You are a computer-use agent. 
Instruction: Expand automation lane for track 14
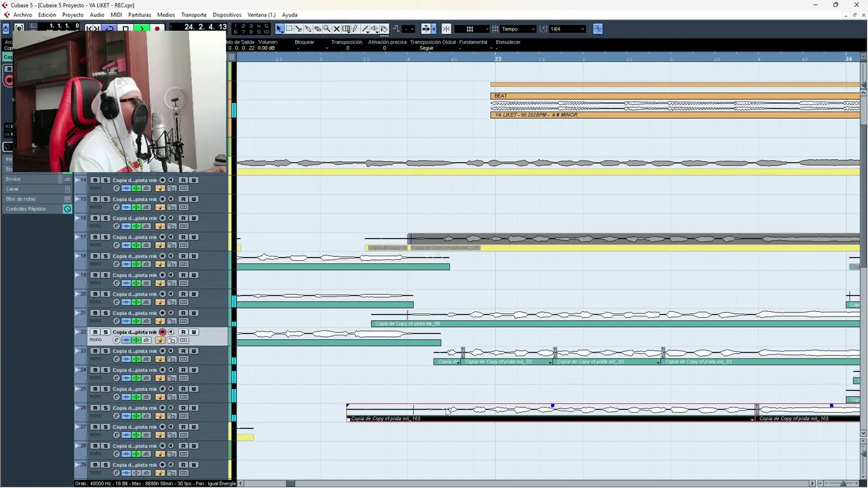click(78, 180)
